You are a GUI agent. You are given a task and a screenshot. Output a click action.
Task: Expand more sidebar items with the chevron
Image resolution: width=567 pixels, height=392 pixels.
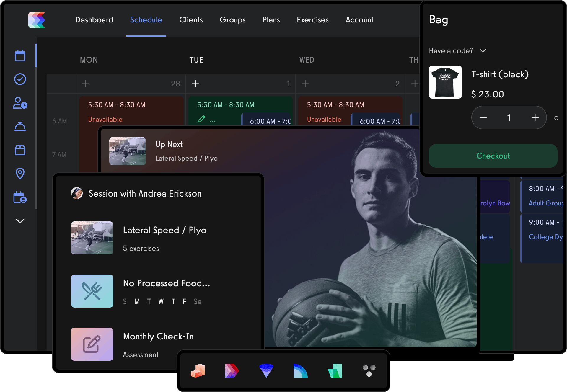click(x=20, y=221)
